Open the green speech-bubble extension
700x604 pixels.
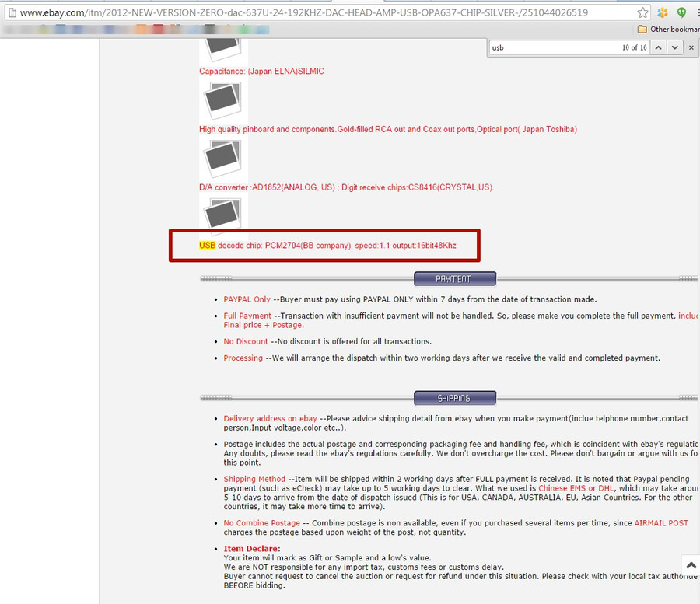coord(681,12)
